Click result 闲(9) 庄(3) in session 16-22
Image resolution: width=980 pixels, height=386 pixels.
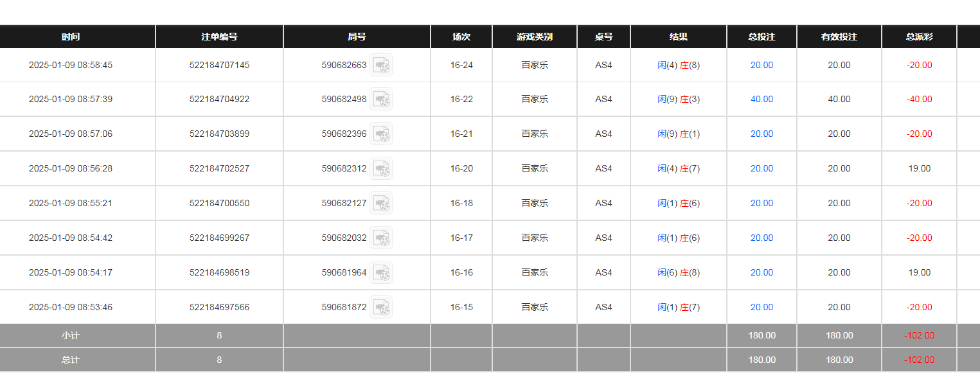(x=679, y=99)
